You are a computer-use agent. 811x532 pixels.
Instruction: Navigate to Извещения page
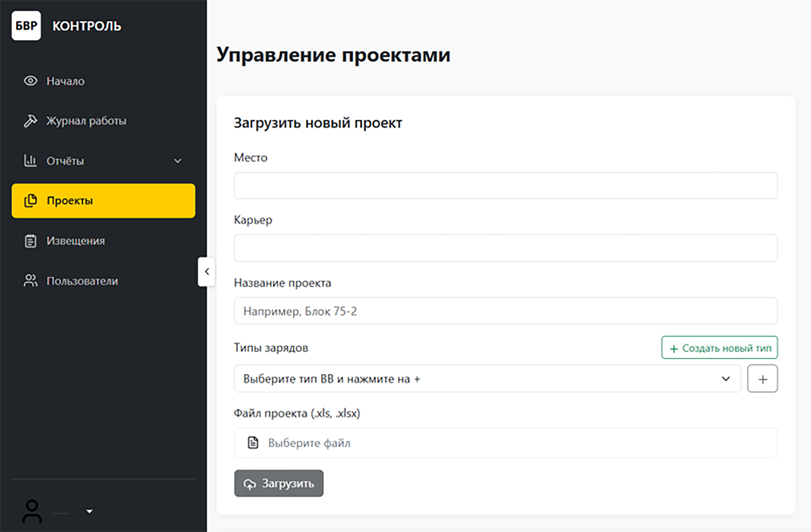(x=76, y=241)
